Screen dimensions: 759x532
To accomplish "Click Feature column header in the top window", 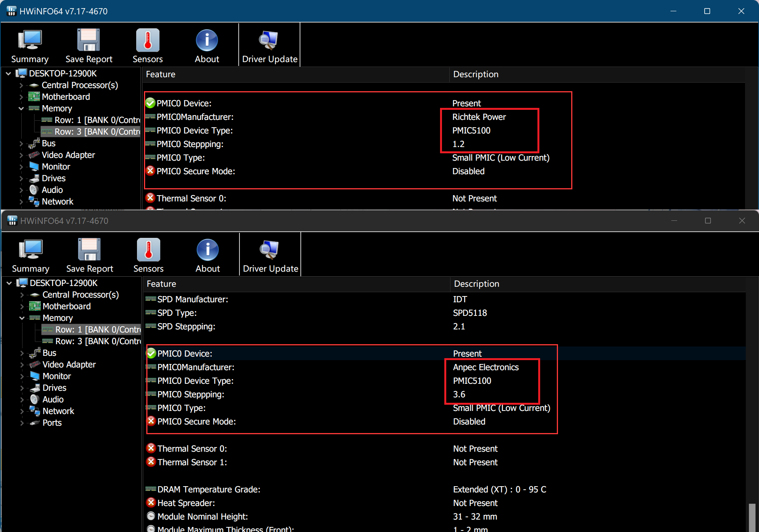I will pyautogui.click(x=161, y=75).
